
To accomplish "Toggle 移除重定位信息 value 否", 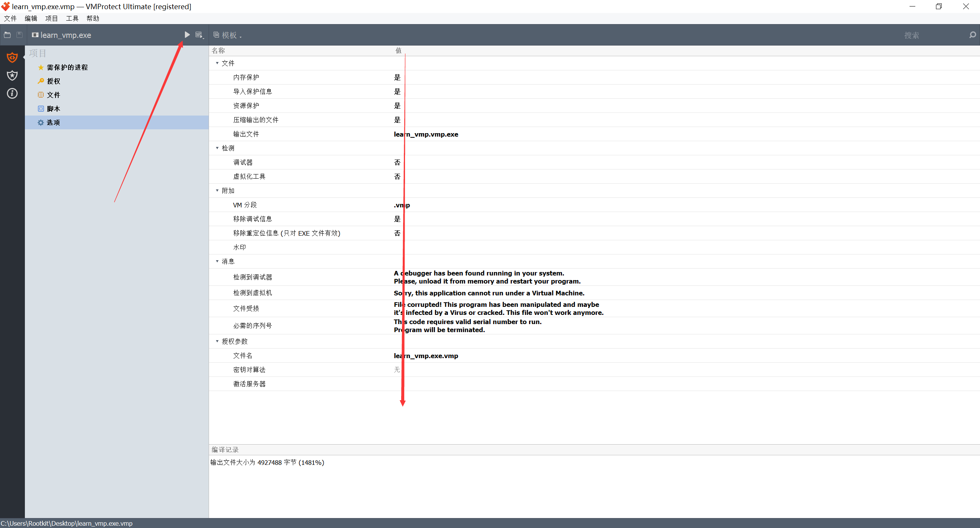I will click(x=397, y=233).
